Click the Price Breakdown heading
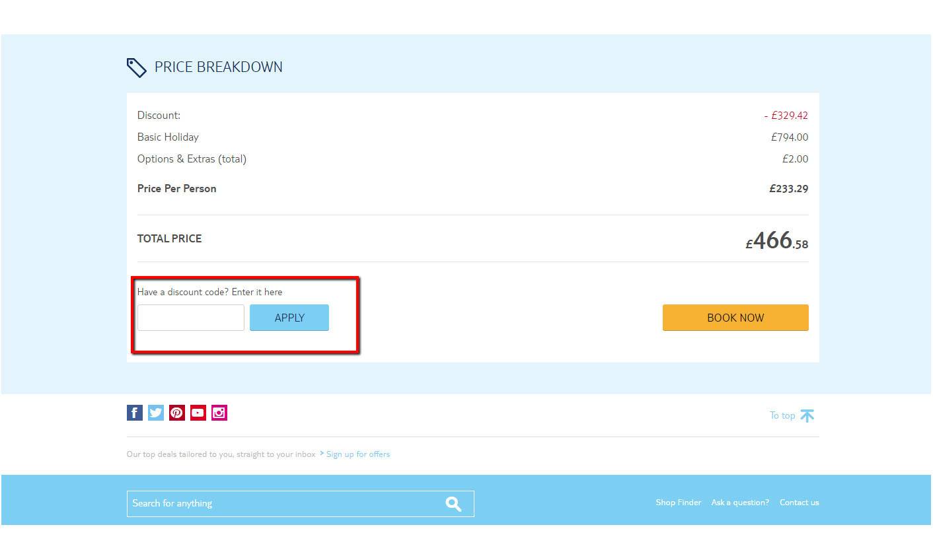This screenshot has width=933, height=560. [x=218, y=67]
